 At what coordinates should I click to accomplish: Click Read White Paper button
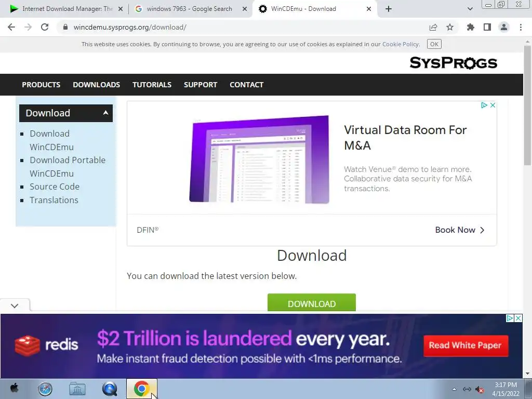[x=465, y=345]
